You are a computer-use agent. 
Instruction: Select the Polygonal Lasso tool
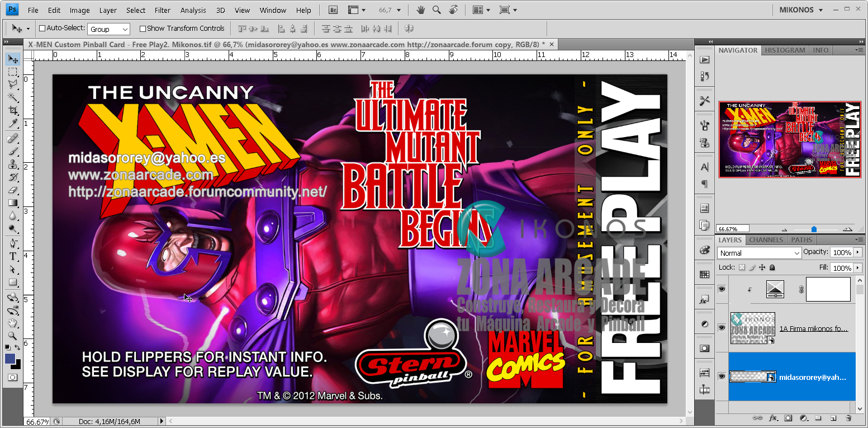pos(13,84)
